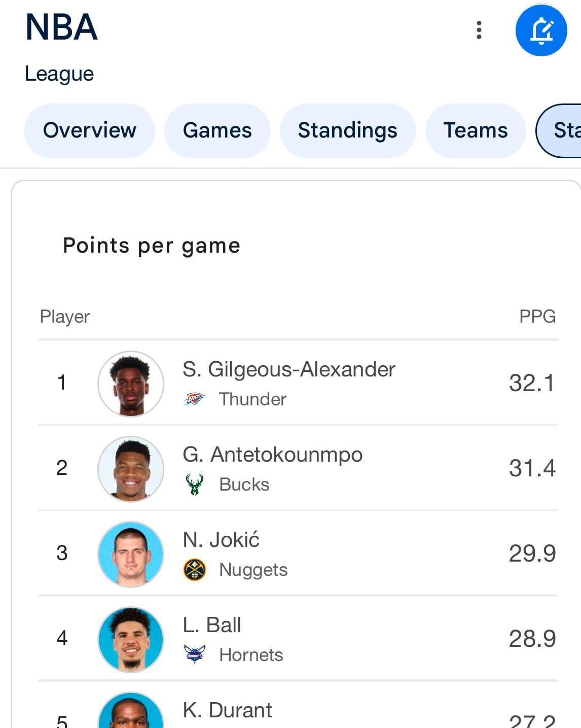The width and height of the screenshot is (581, 728).
Task: Switch to the Overview tab
Action: click(89, 130)
